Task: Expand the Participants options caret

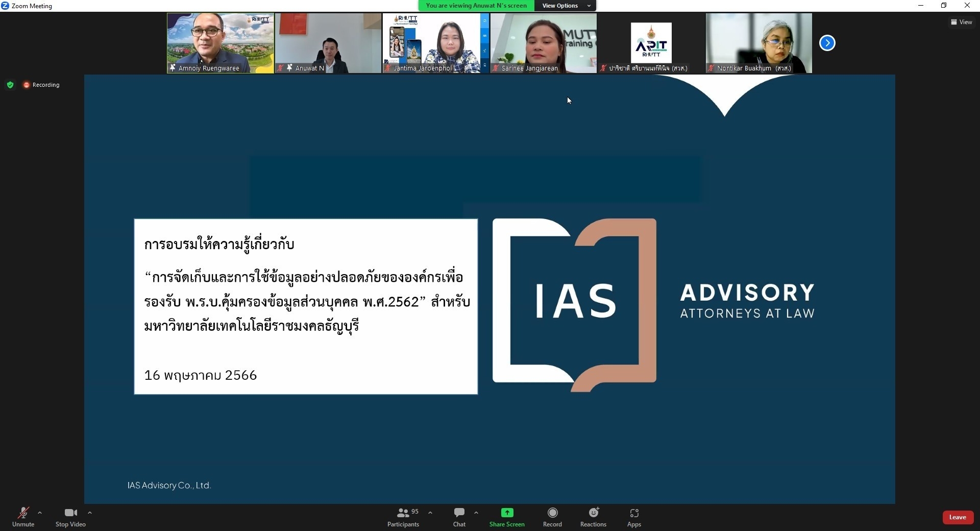Action: click(430, 513)
